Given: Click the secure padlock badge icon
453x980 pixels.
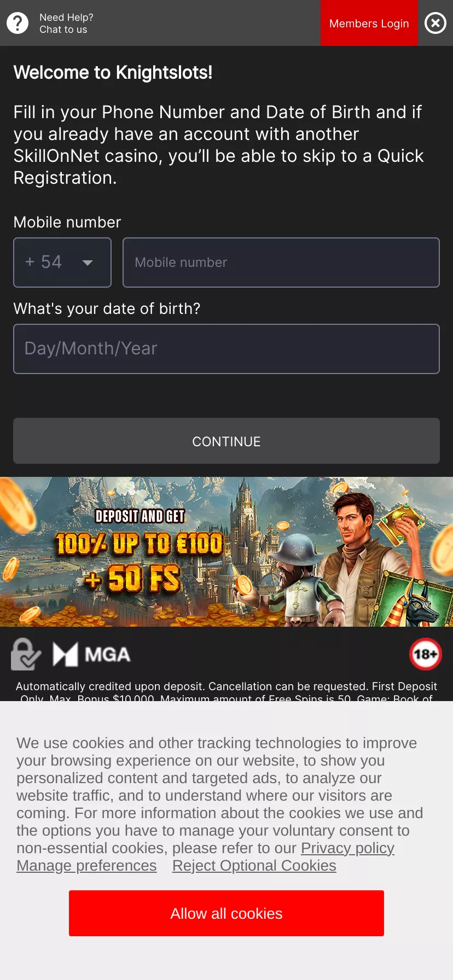Looking at the screenshot, I should tap(26, 654).
